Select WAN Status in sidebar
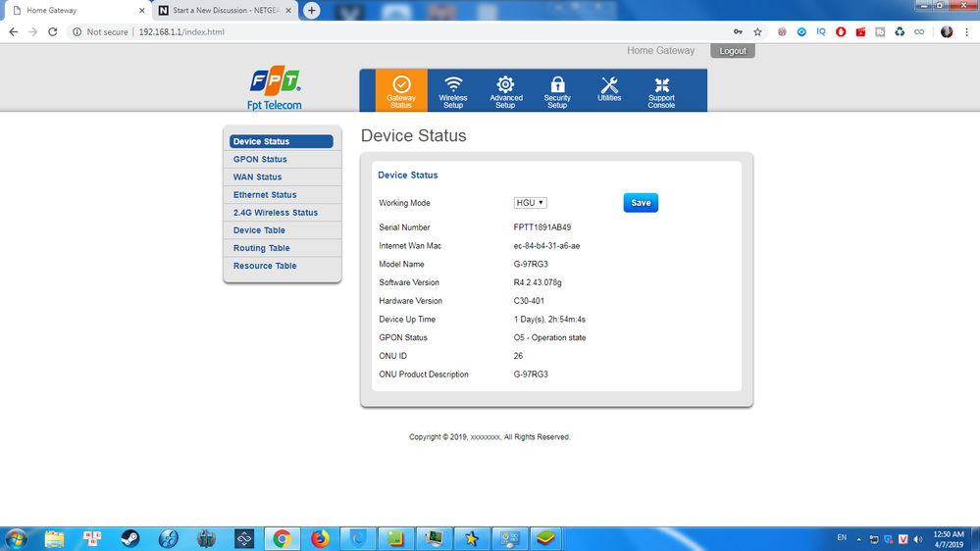Viewport: 980px width, 551px height. 257,177
